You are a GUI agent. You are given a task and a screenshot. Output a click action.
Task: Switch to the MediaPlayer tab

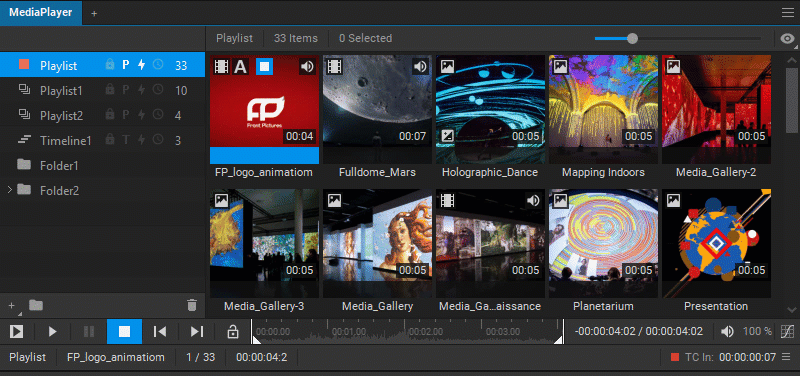click(x=41, y=12)
